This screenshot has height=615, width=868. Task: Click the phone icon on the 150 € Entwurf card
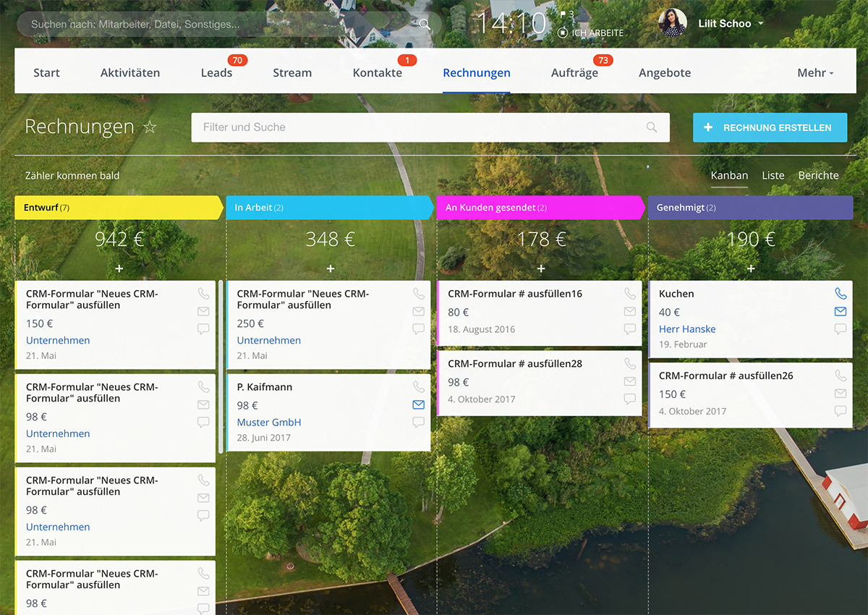point(203,294)
